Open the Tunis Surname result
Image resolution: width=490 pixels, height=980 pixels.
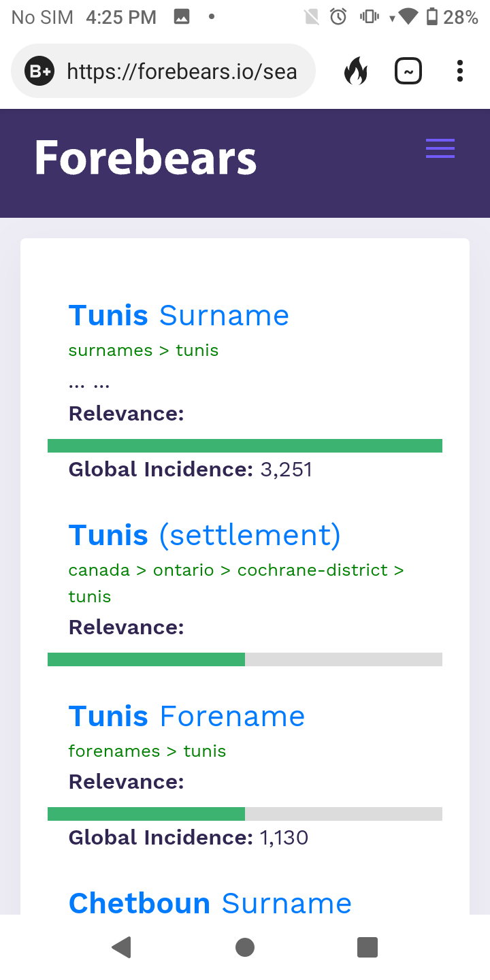pyautogui.click(x=179, y=315)
